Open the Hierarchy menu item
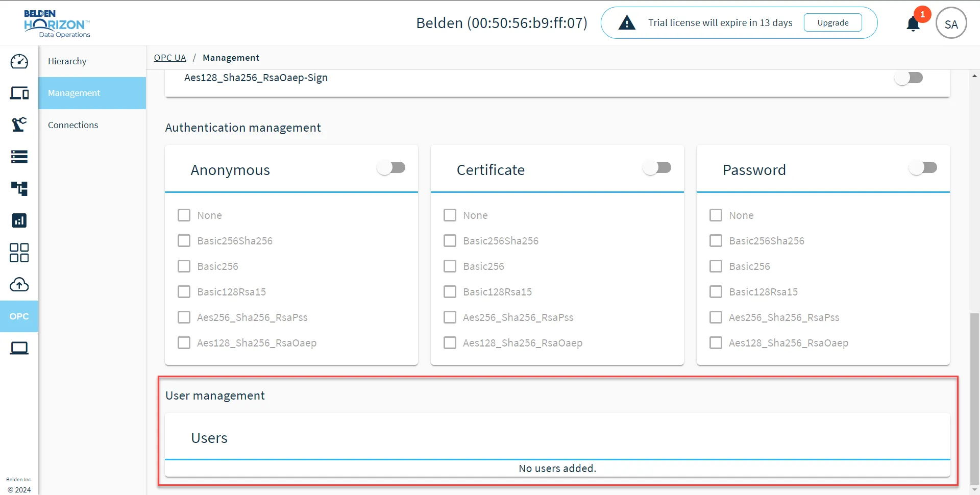The image size is (980, 495). [x=92, y=61]
